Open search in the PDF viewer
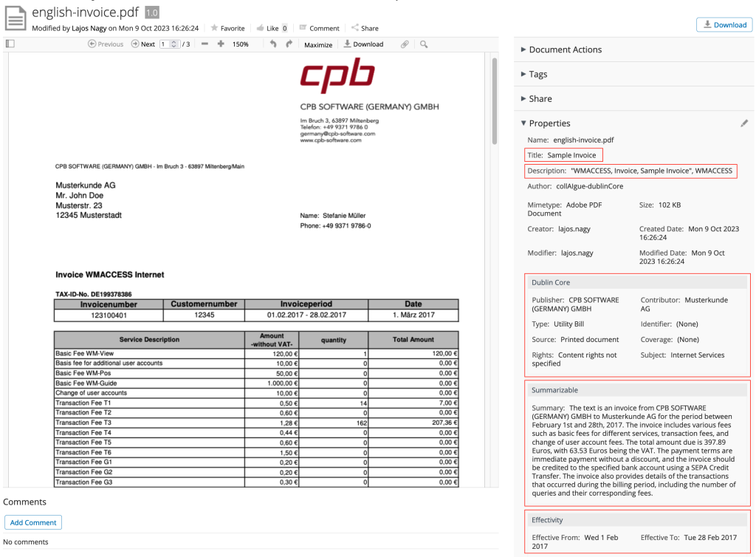The width and height of the screenshot is (756, 557). 424,44
